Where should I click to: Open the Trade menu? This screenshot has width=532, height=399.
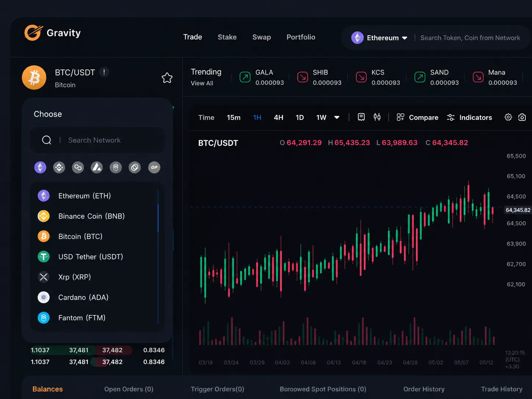pyautogui.click(x=193, y=37)
